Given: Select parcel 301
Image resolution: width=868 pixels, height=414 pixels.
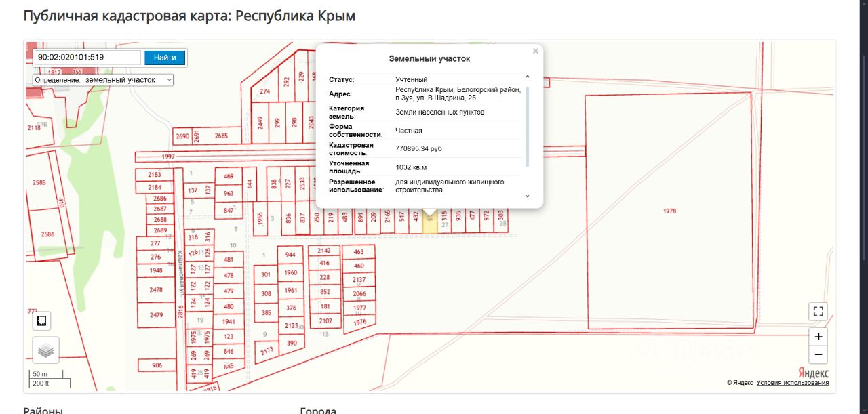Looking at the screenshot, I should point(266,275).
